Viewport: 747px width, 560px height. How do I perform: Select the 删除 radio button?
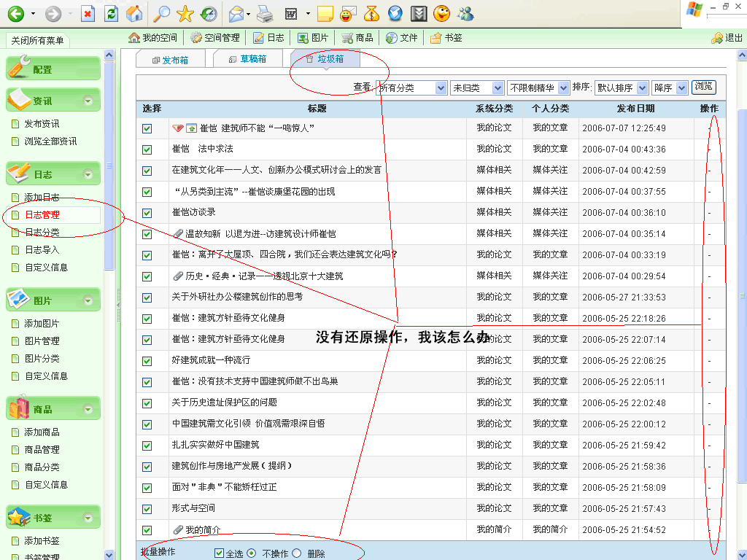coord(297,553)
